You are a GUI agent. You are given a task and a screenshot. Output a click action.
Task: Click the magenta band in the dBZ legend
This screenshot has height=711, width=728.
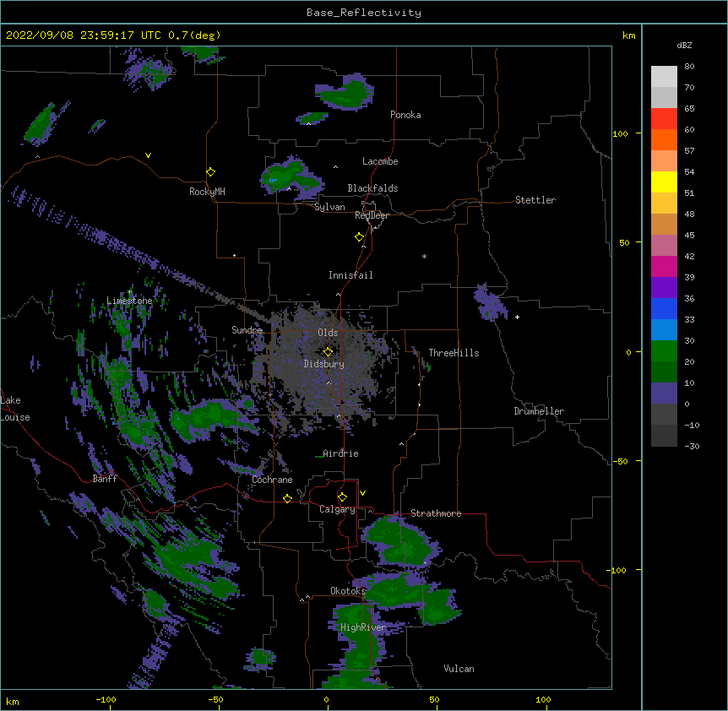(x=664, y=266)
